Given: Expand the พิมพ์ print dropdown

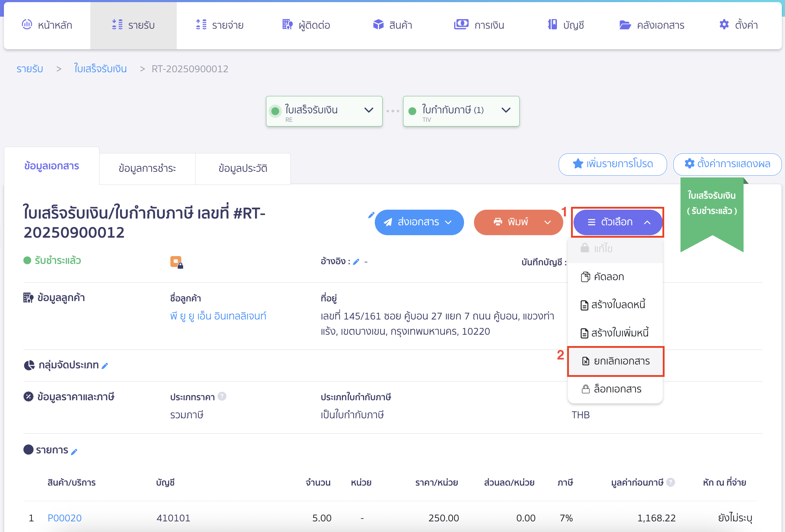Looking at the screenshot, I should tap(548, 222).
